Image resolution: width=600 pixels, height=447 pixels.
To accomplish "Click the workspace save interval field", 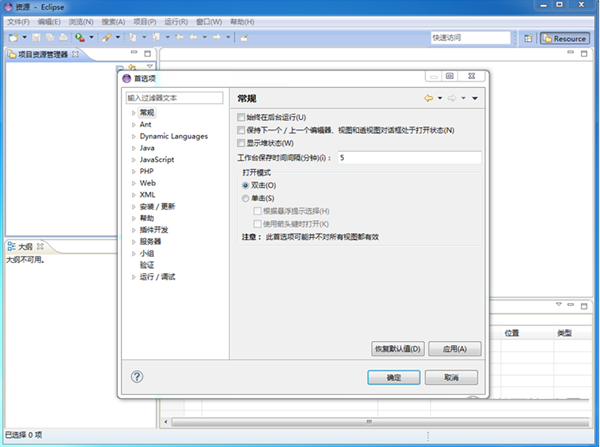I will pyautogui.click(x=408, y=157).
